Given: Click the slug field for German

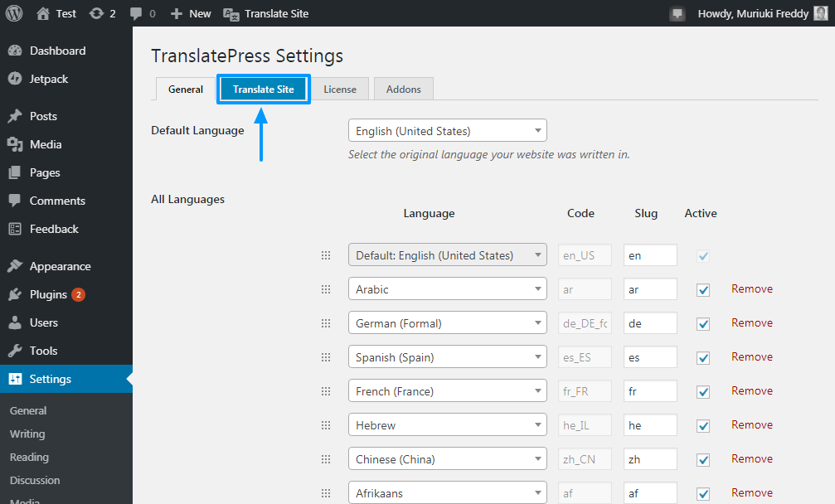Looking at the screenshot, I should coord(650,323).
